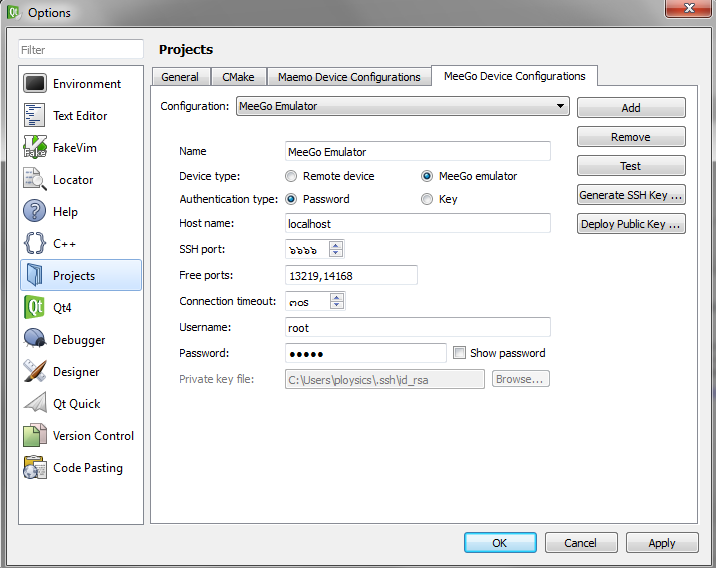This screenshot has width=716, height=568.
Task: Click the Filter search field
Action: click(x=81, y=49)
